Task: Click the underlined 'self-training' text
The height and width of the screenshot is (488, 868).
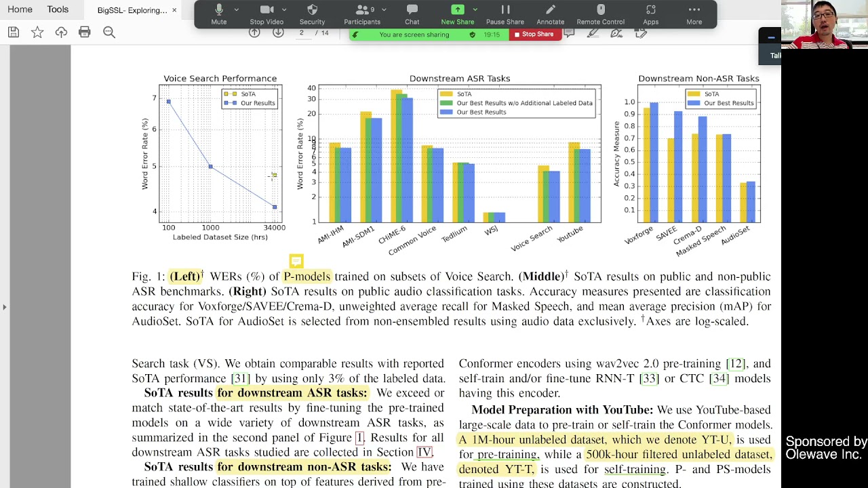Action: click(635, 469)
